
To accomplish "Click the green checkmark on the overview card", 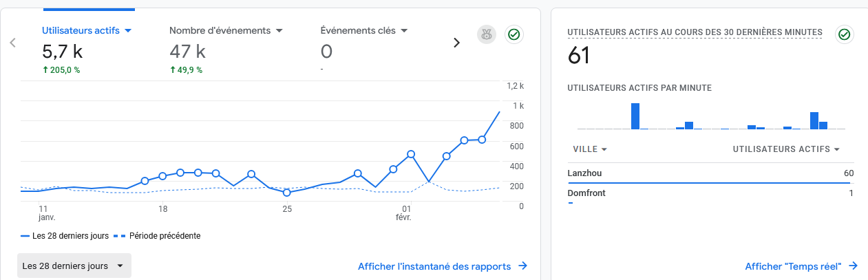I will point(514,35).
